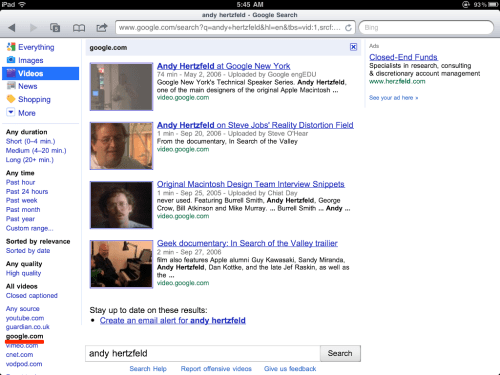Open Andy Hertzfeld at Google New York result
Viewport: 500px width, 375px height.
click(x=223, y=66)
